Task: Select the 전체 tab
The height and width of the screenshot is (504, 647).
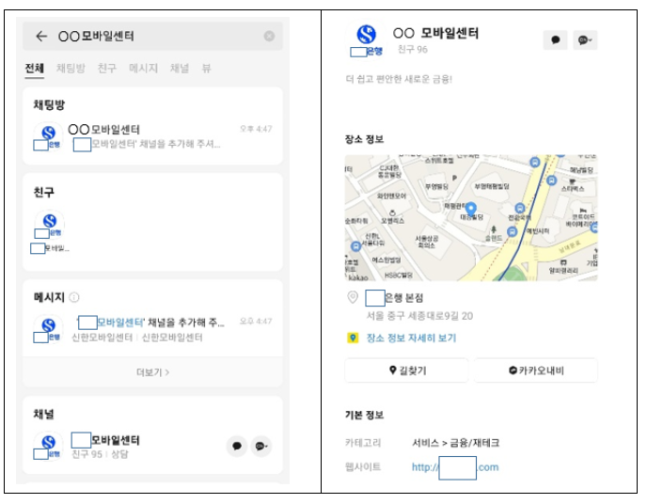Action: tap(35, 69)
